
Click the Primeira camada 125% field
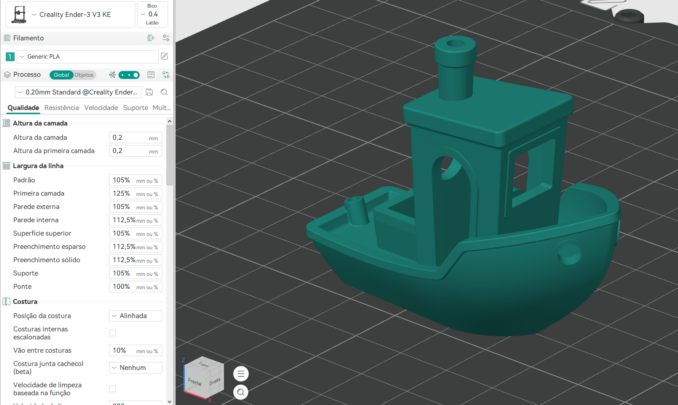[x=135, y=193]
